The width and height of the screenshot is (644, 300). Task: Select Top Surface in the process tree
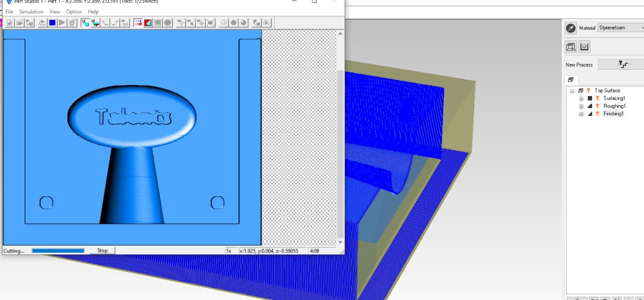[x=607, y=91]
